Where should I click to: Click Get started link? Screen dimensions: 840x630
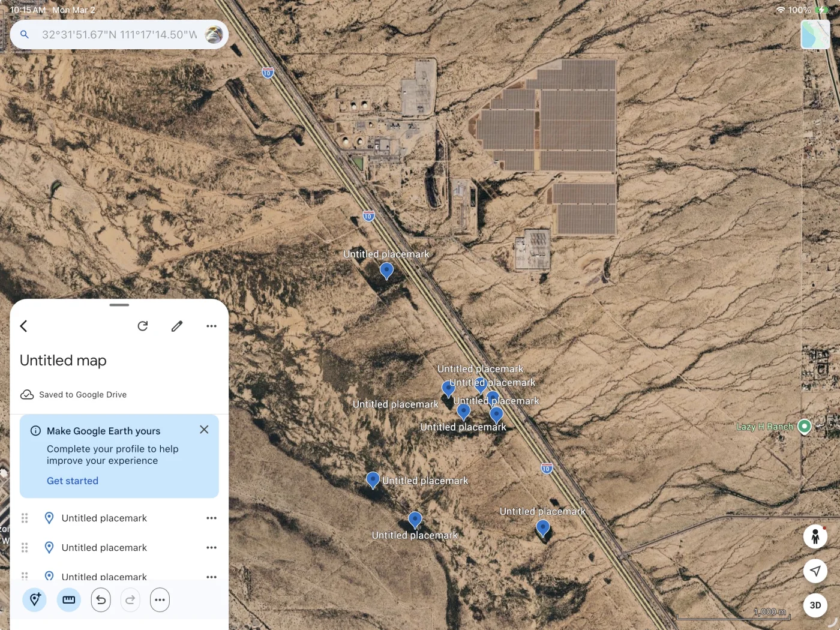click(x=73, y=481)
